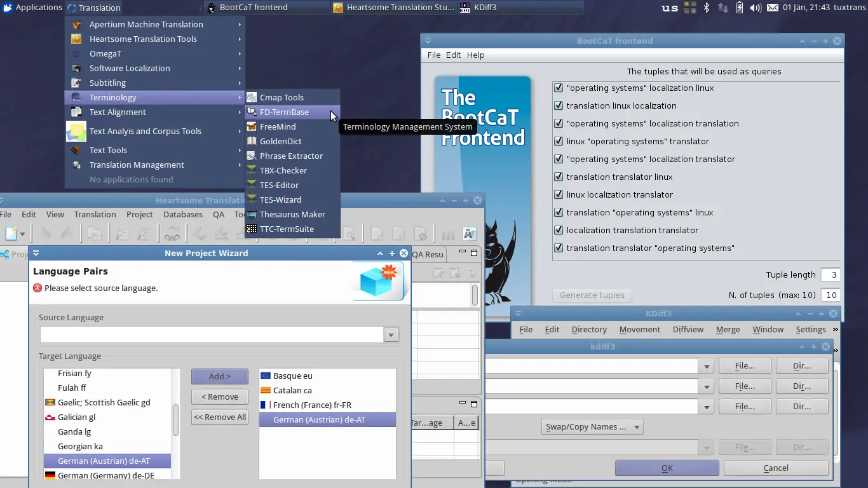This screenshot has width=868, height=488.
Task: Uncheck 'translation "operating systems" linux' tuple
Action: (559, 212)
